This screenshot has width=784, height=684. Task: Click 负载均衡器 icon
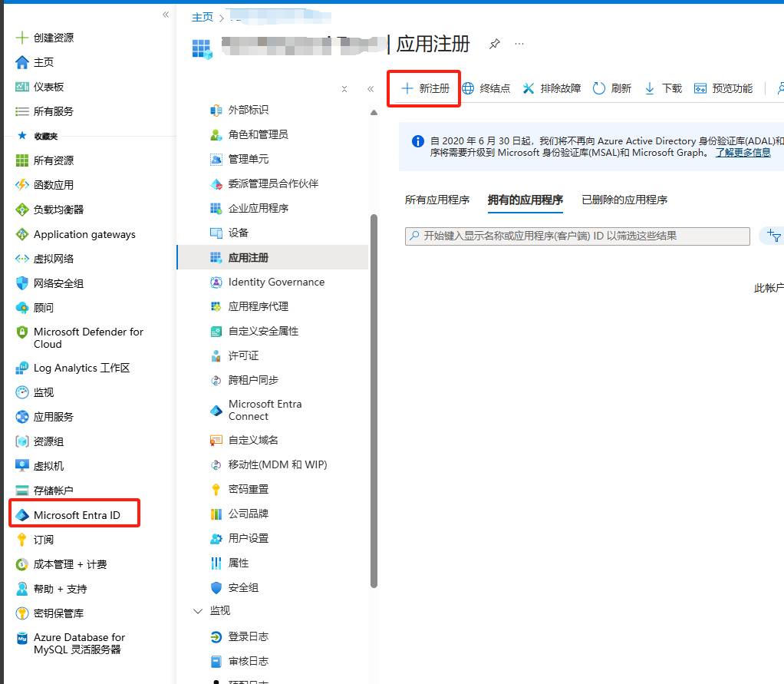[22, 209]
